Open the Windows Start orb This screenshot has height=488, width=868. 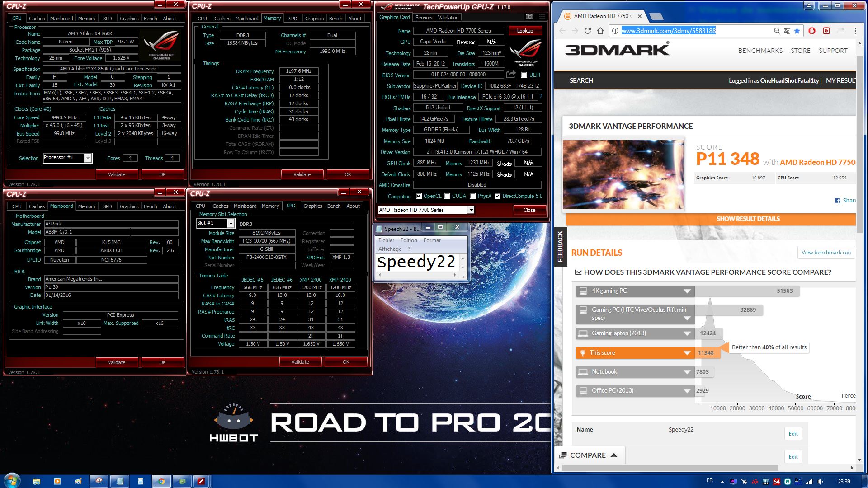tap(11, 480)
